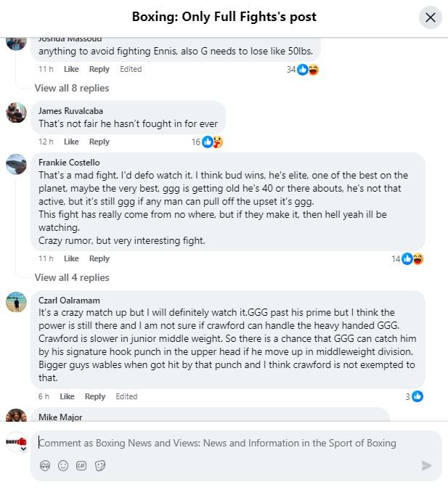Show edit history on Czarl's comment

(x=126, y=396)
